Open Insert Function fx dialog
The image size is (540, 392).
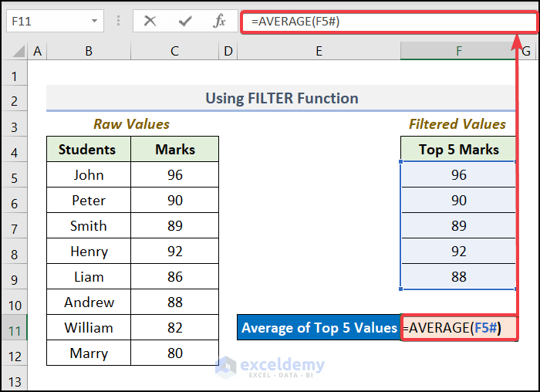[x=219, y=22]
